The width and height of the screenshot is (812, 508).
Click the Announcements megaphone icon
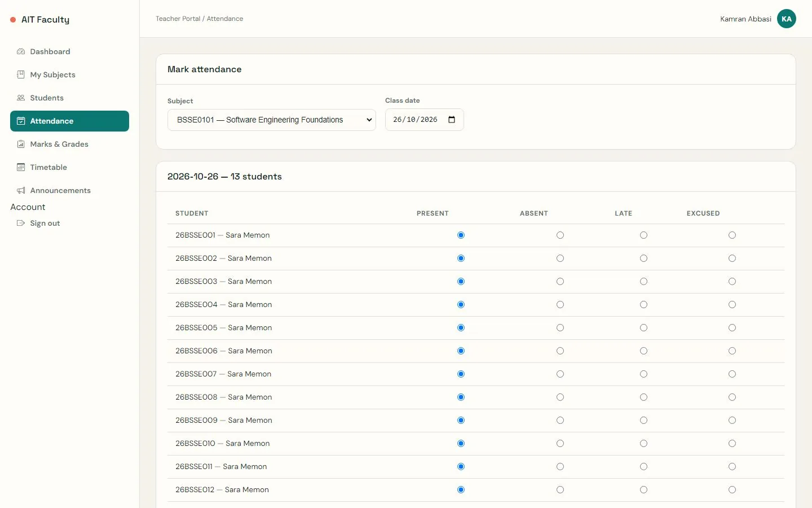[x=21, y=190]
